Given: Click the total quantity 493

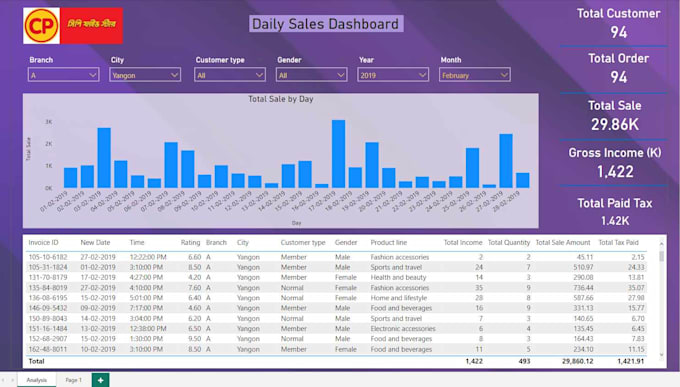Looking at the screenshot, I should pos(524,361).
